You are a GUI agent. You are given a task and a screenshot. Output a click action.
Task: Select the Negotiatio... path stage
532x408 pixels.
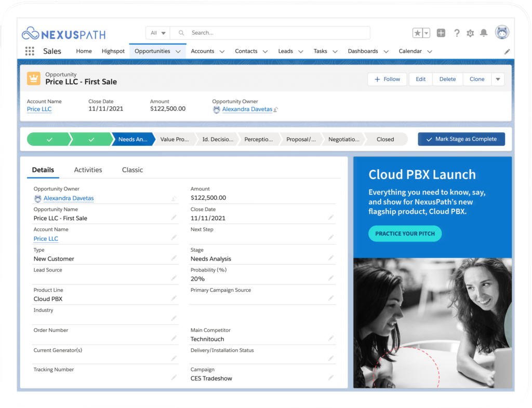(344, 139)
